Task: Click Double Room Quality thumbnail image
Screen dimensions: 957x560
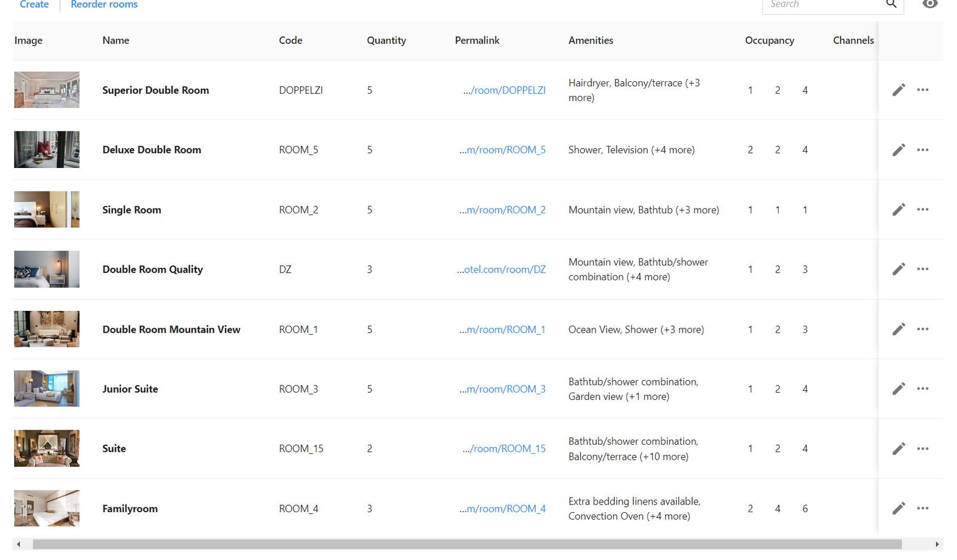Action: pyautogui.click(x=47, y=269)
